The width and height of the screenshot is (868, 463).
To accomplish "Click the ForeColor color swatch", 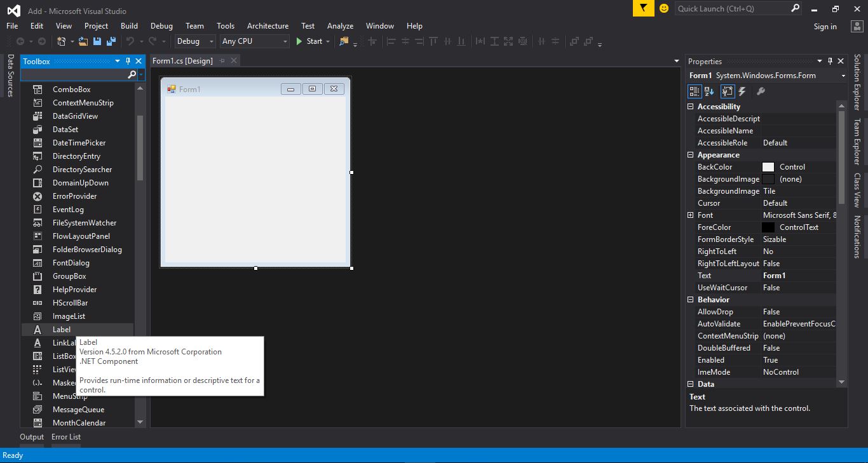I will pyautogui.click(x=768, y=227).
